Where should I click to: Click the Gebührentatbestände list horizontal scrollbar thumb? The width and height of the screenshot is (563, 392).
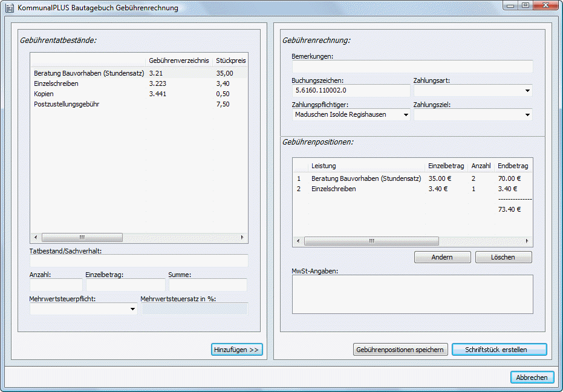point(82,238)
